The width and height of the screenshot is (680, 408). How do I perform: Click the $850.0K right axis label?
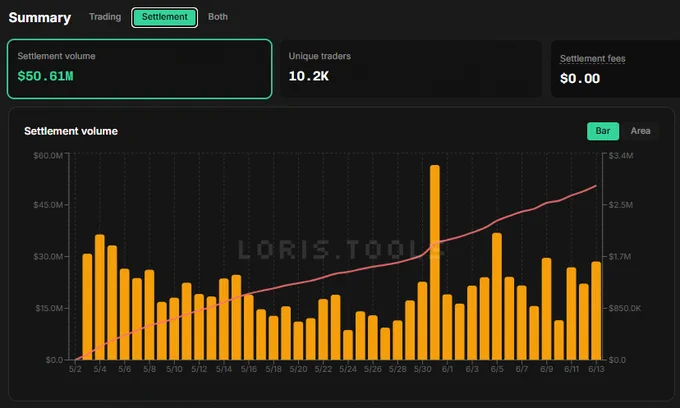(x=625, y=308)
